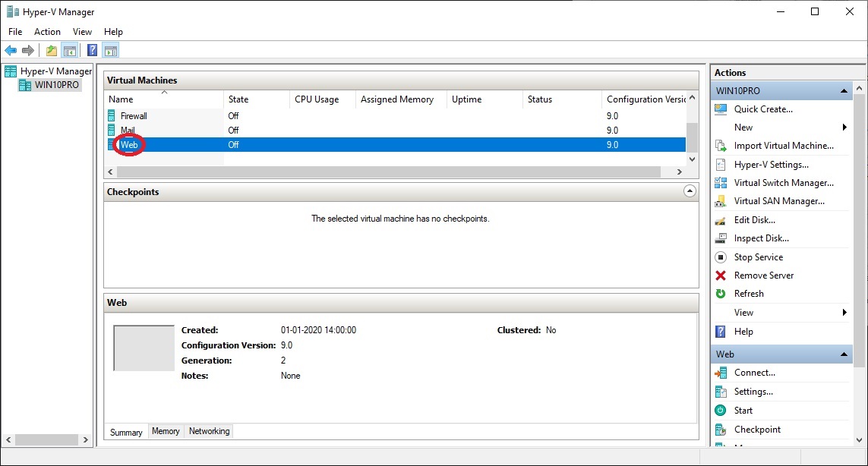This screenshot has width=868, height=466.
Task: Open the Help menu in the menu bar
Action: click(x=113, y=32)
